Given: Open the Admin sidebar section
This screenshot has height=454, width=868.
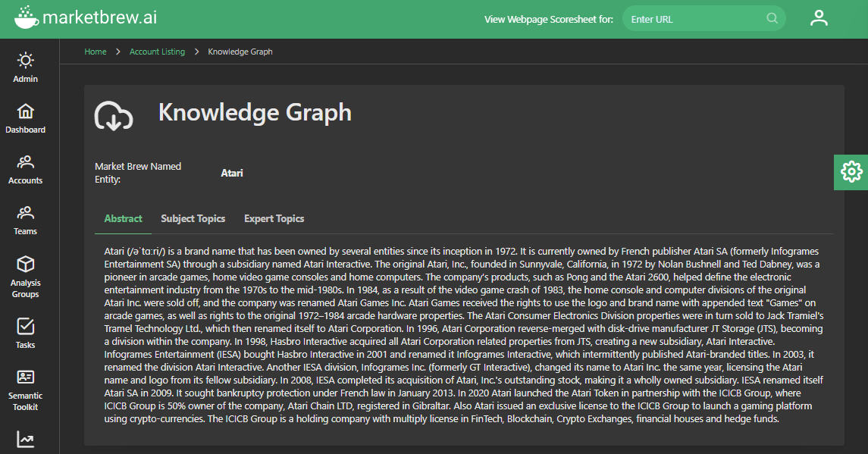Looking at the screenshot, I should (x=26, y=67).
